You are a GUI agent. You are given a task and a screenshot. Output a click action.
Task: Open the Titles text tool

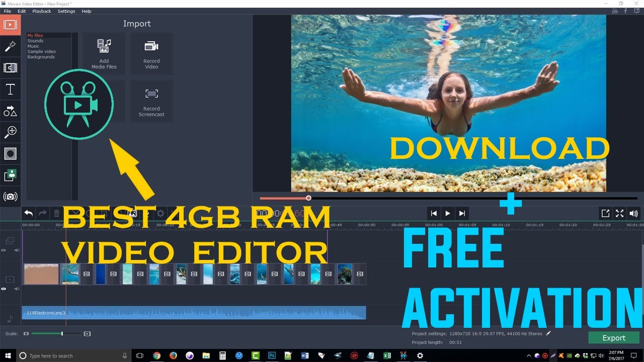[10, 89]
